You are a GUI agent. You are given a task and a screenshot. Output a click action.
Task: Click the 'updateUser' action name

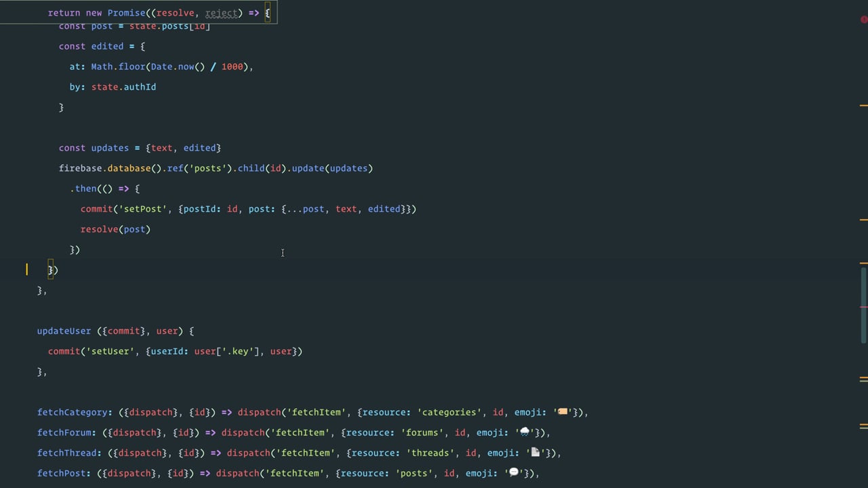(64, 331)
